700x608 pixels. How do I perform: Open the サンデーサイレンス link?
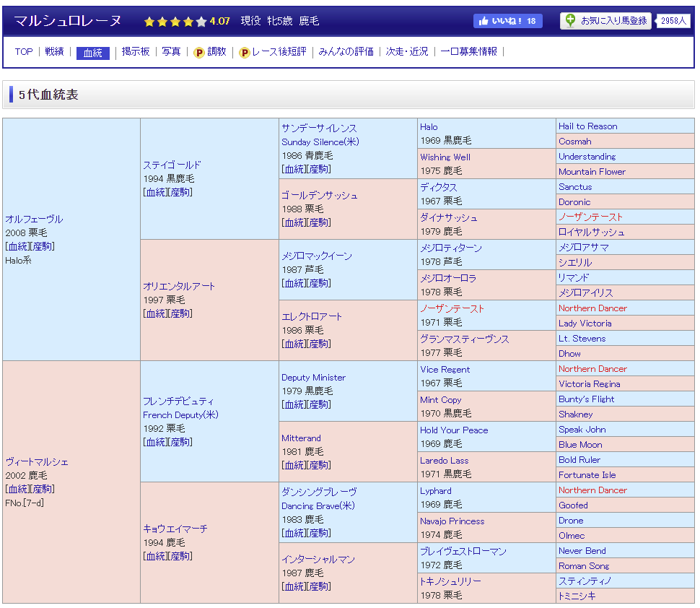(319, 129)
